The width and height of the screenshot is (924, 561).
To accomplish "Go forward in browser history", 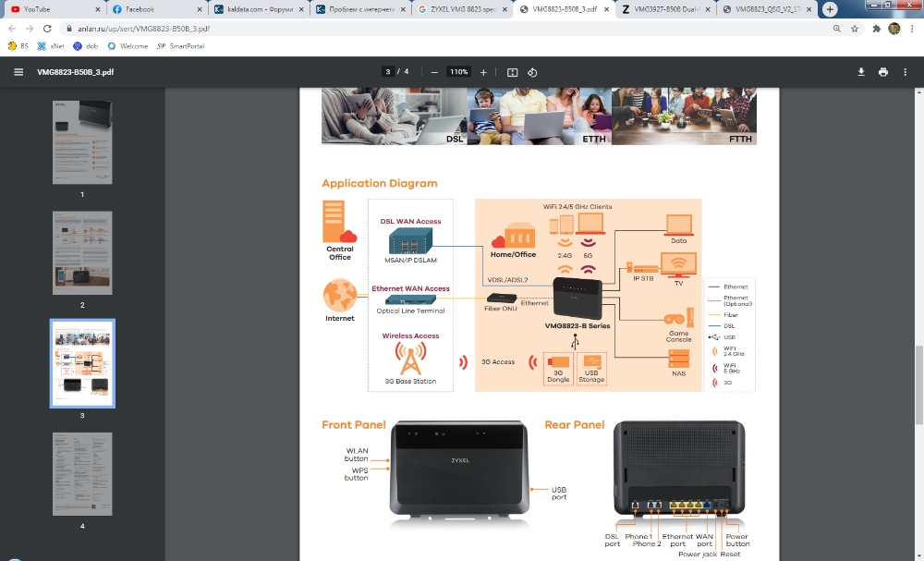I will click(x=30, y=29).
